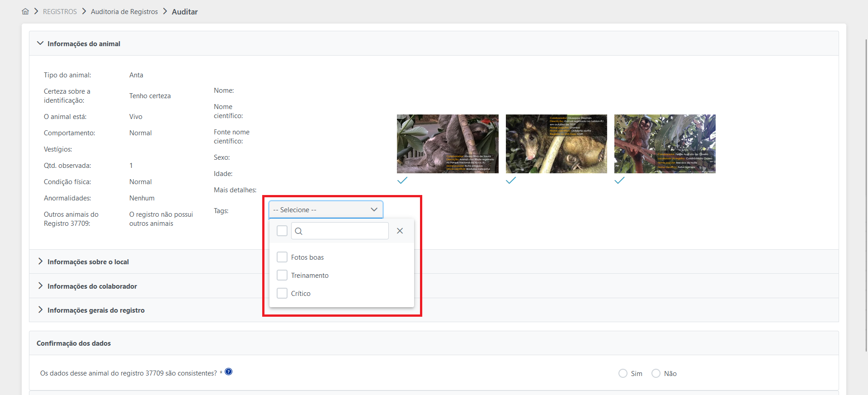Close the Tags dropdown with the X

click(400, 231)
